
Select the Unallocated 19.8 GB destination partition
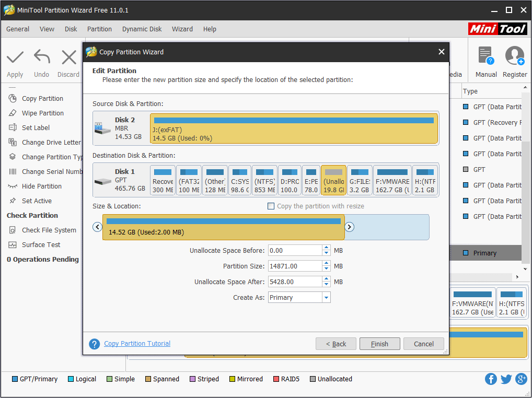(x=333, y=180)
